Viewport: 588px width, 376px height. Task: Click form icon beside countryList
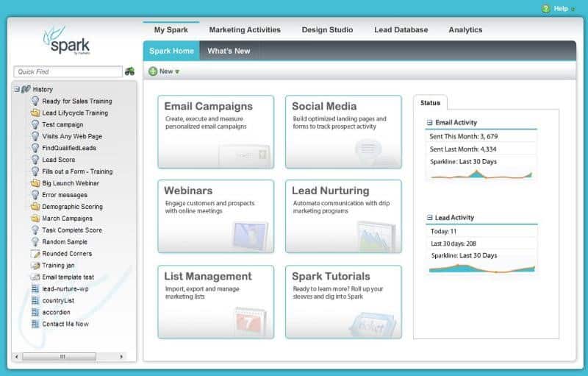point(35,300)
